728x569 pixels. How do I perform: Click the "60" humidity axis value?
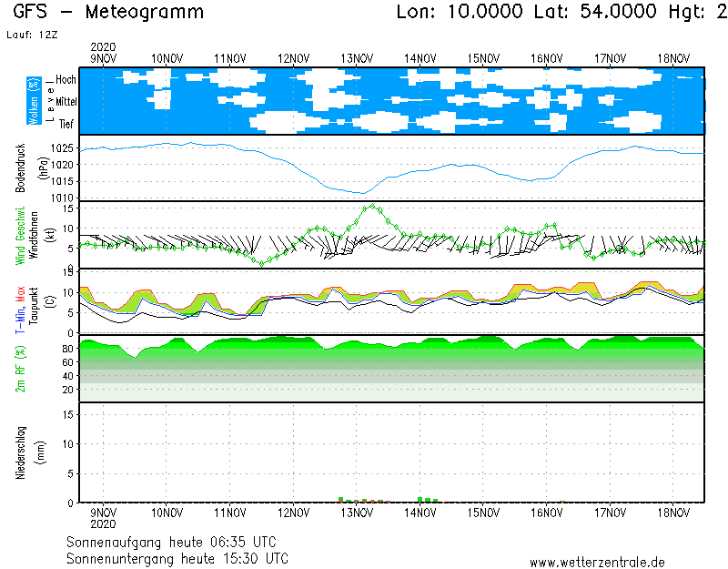(67, 362)
